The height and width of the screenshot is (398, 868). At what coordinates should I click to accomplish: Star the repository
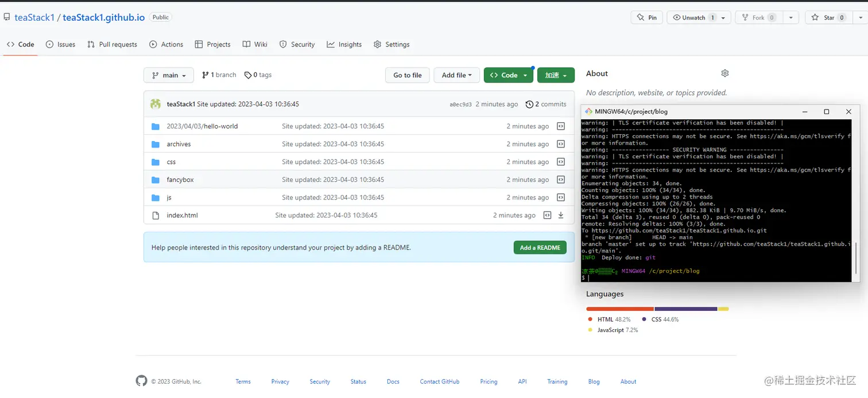click(828, 18)
